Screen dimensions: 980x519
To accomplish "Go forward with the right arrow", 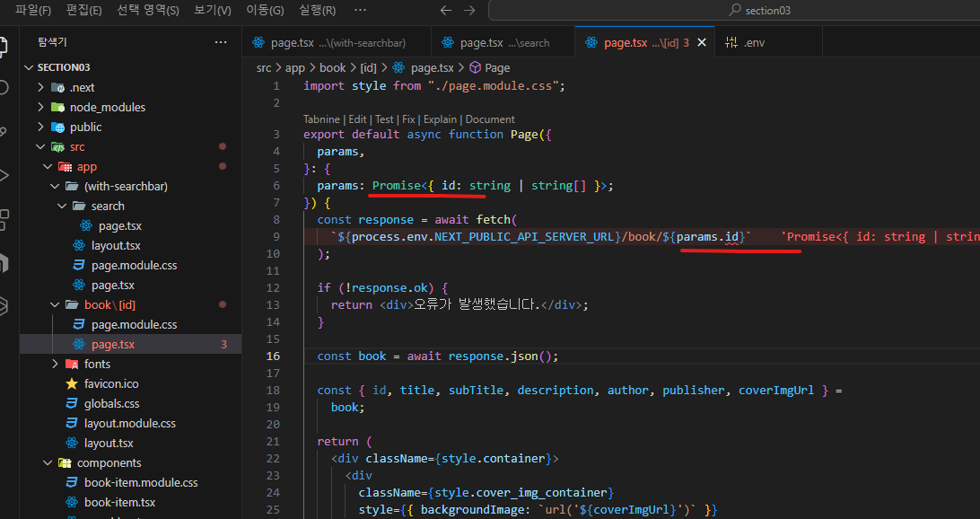I will pyautogui.click(x=469, y=10).
